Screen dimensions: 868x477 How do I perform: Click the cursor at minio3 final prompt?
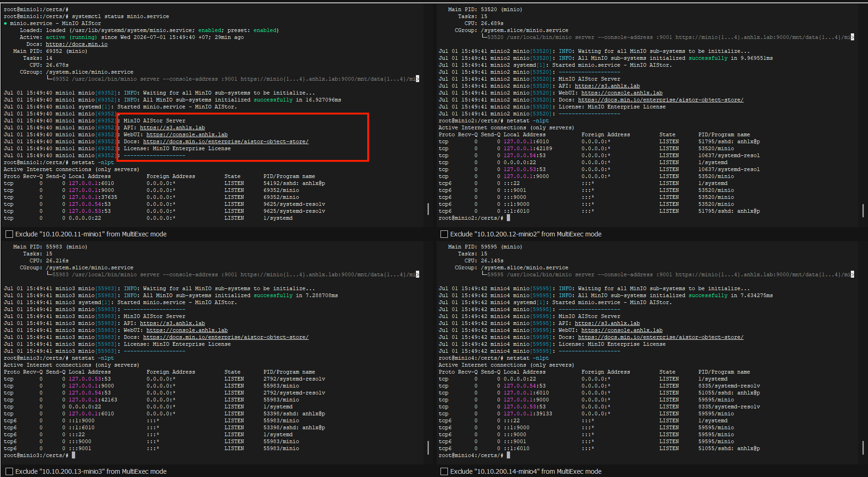coord(73,455)
